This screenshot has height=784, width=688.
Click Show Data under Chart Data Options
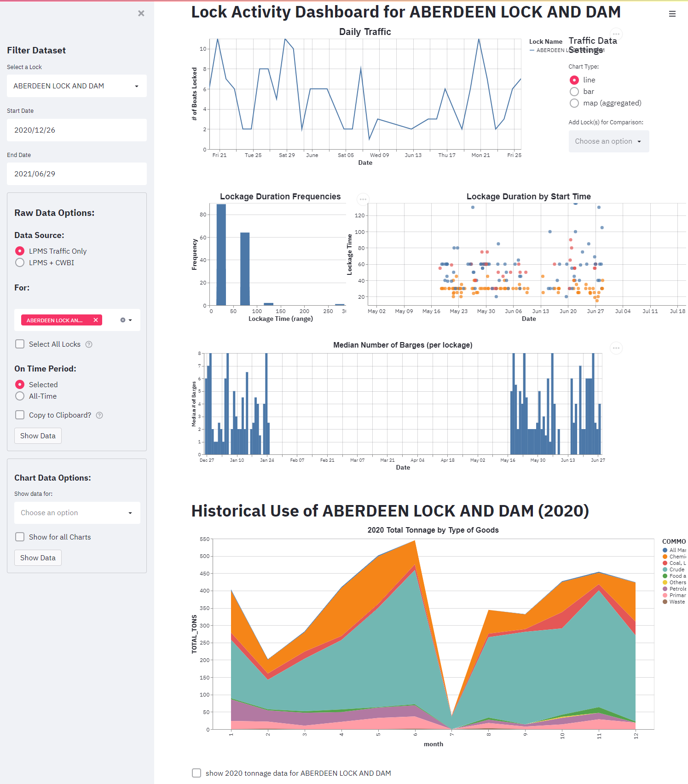(38, 558)
